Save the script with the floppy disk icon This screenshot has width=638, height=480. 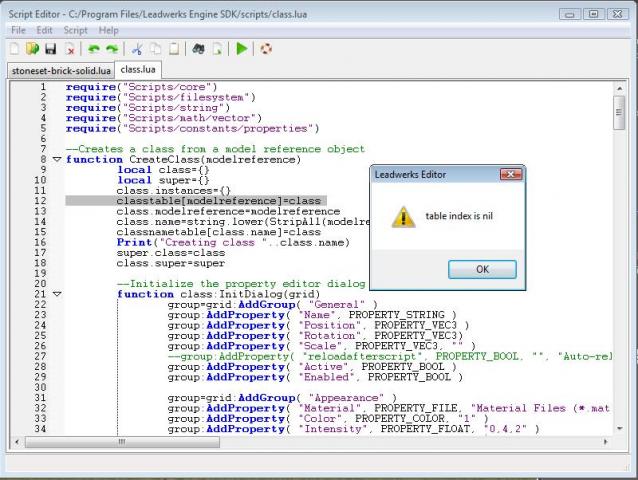pos(50,48)
